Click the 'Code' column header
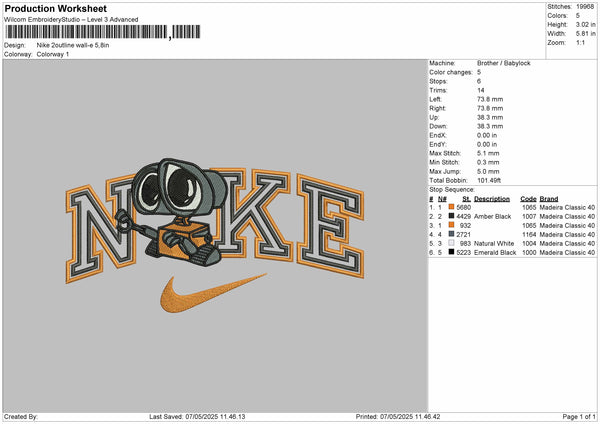This screenshot has width=600, height=424. tap(528, 199)
